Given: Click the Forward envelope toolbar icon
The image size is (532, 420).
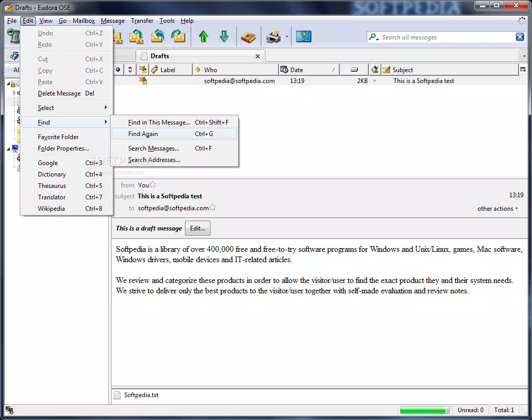Looking at the screenshot, I should (179, 36).
